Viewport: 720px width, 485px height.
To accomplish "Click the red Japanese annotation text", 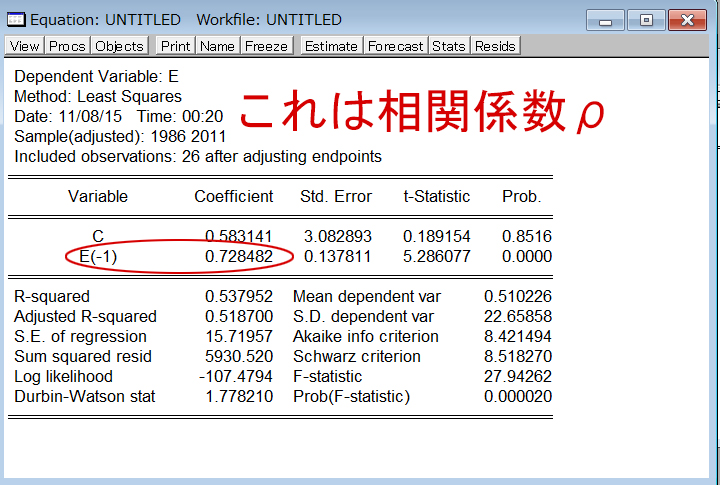I will tap(420, 112).
